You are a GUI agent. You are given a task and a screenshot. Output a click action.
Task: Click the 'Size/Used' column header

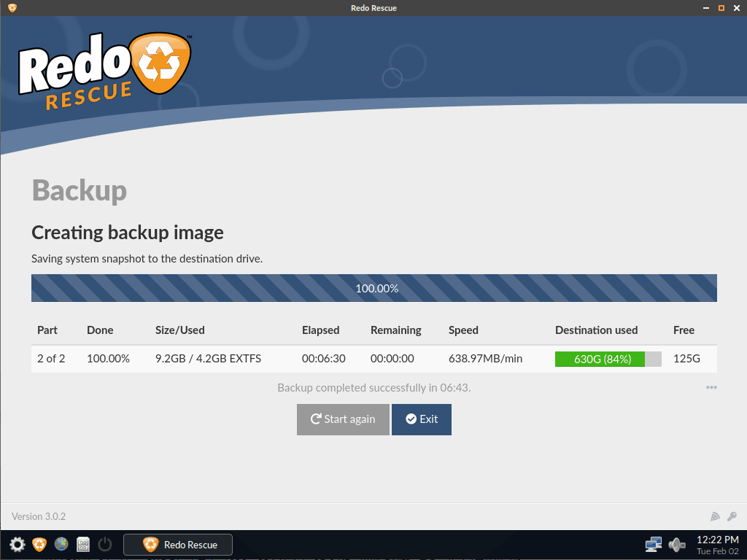pos(180,330)
